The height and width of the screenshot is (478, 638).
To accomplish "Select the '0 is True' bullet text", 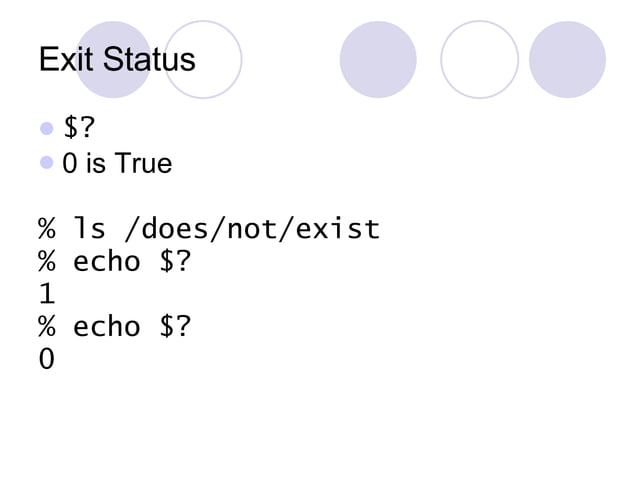I will coord(117,163).
